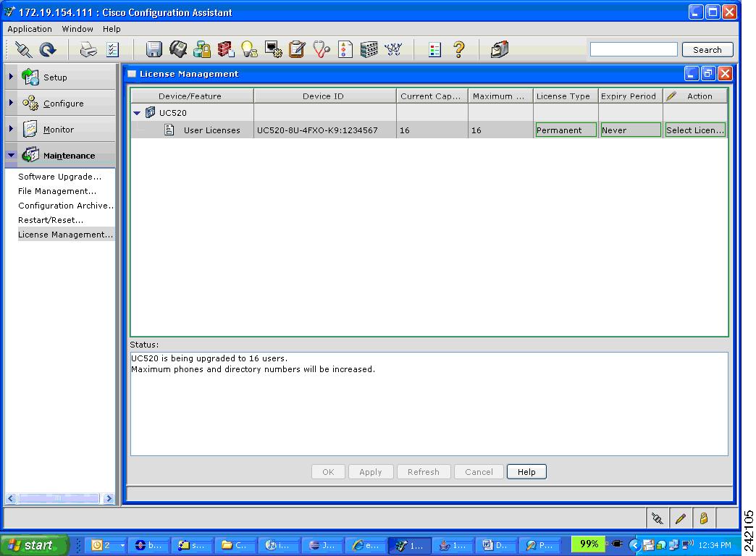The image size is (756, 556).
Task: Select the Refresh toolbar icon
Action: click(46, 49)
